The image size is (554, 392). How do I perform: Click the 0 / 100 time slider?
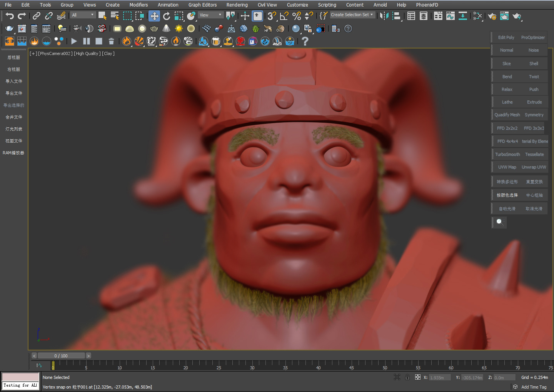[x=61, y=356]
